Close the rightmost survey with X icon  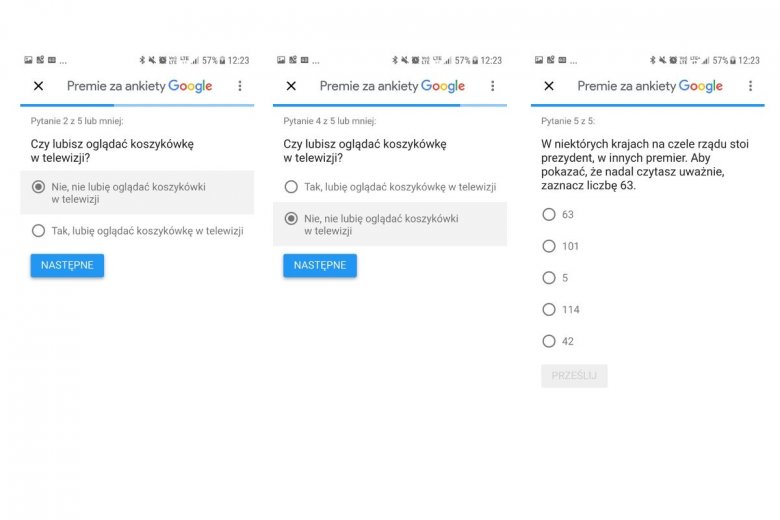[548, 86]
